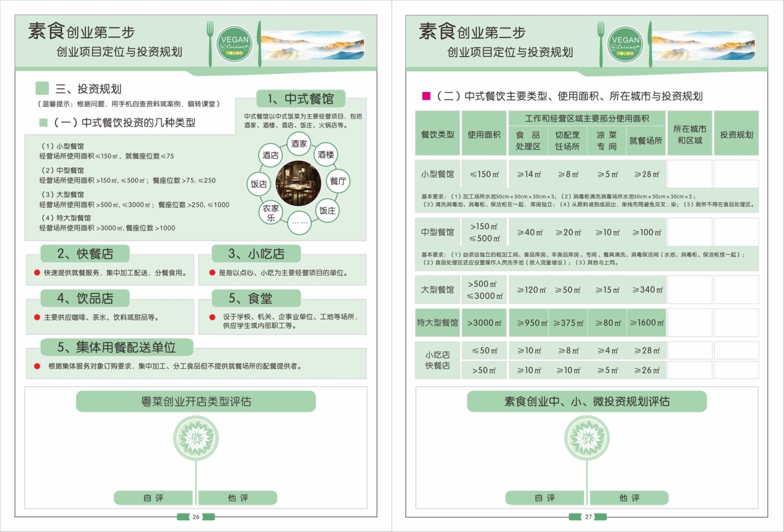Viewport: 784px width, 532px height.
Task: Click the flower emblem under 粤菜创业开店类型评估
Action: pyautogui.click(x=196, y=438)
